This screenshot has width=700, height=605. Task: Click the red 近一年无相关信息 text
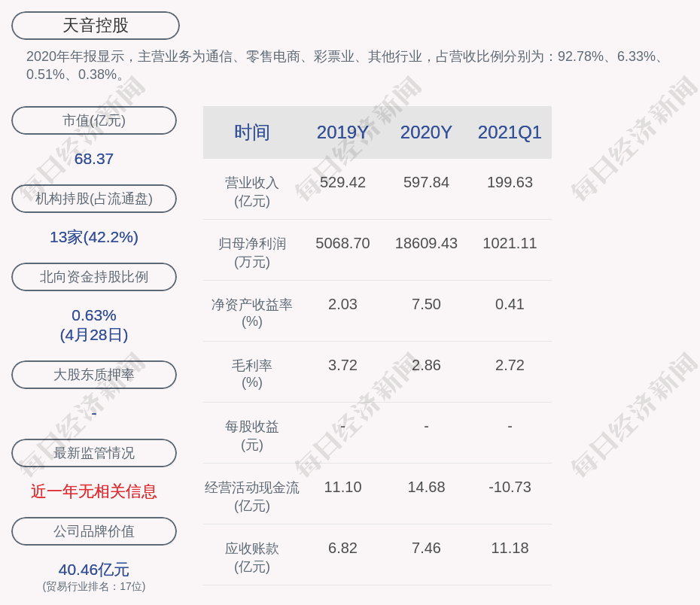(x=94, y=491)
